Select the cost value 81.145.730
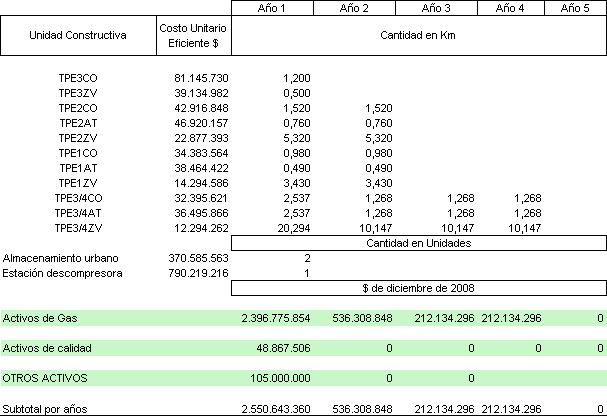Viewport: 607px width, 416px height. pyautogui.click(x=201, y=78)
